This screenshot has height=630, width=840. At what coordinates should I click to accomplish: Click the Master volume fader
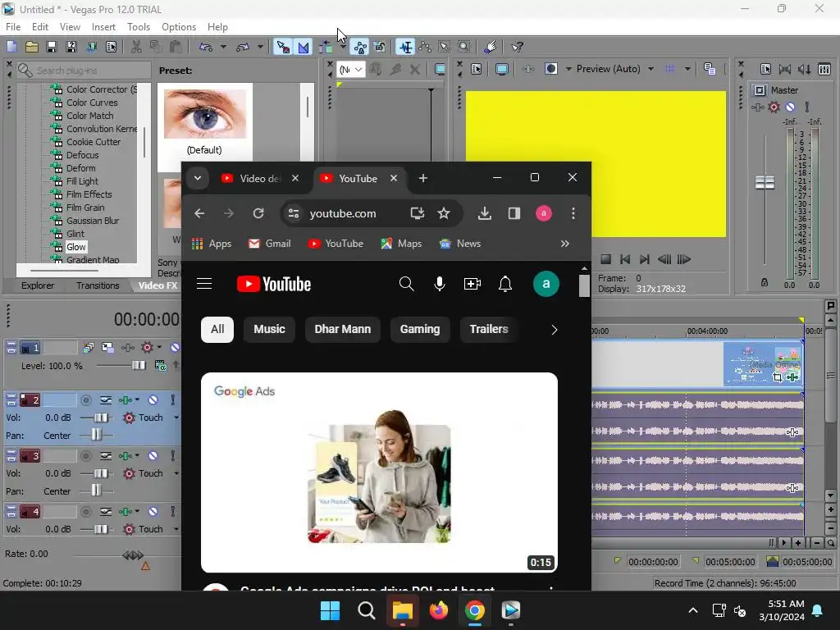(x=765, y=183)
